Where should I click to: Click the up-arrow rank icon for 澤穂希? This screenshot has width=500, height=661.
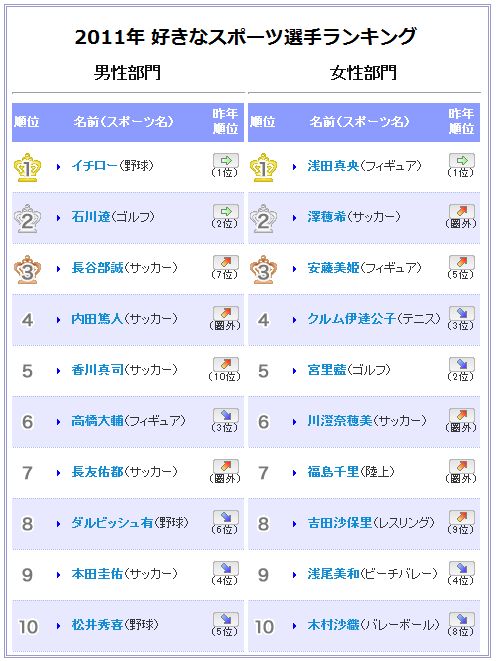point(462,211)
